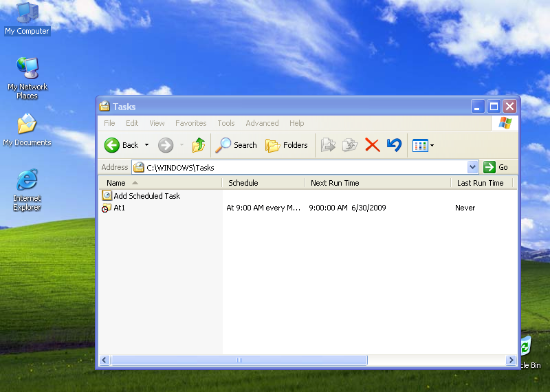Click the Go button
Screen dimensions: 550x392
pyautogui.click(x=495, y=167)
